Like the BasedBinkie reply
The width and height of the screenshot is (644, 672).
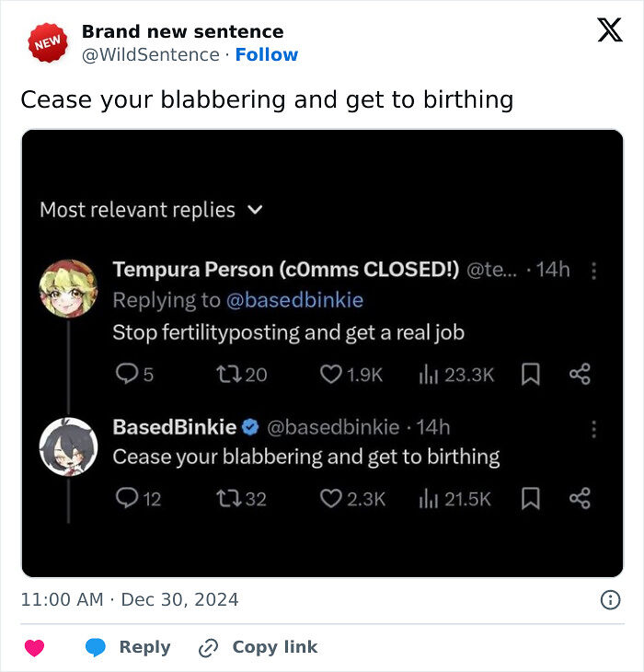coord(330,499)
